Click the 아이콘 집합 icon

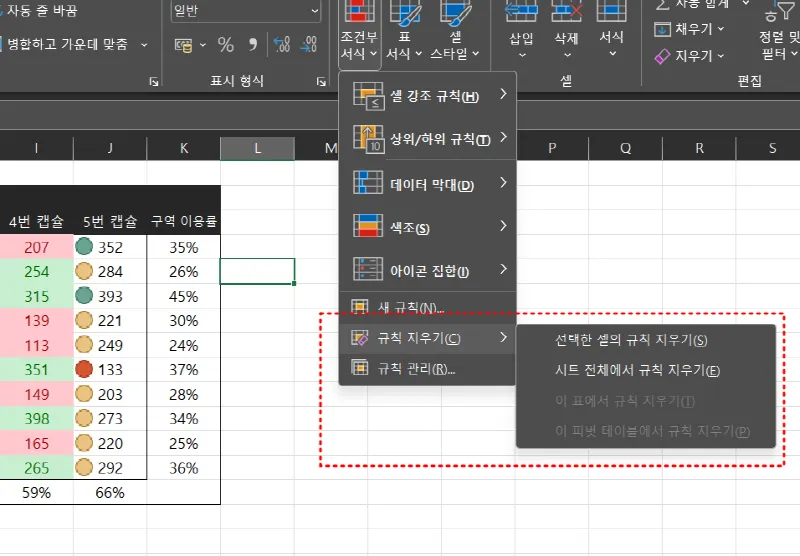click(368, 269)
